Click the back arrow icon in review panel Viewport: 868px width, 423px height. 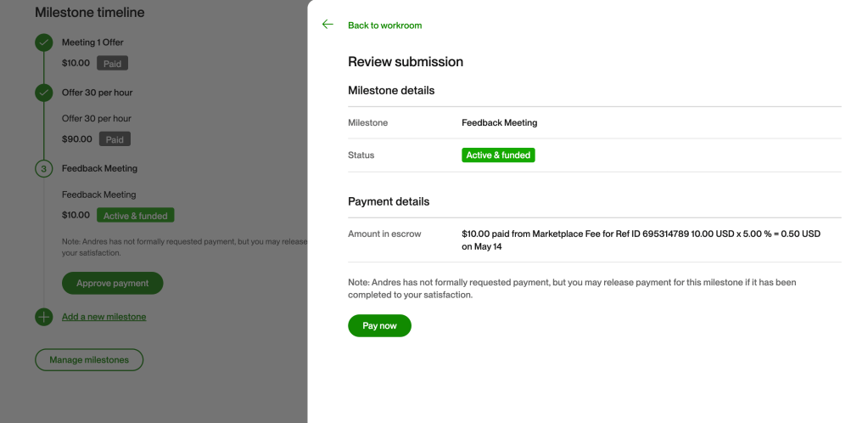pos(328,25)
